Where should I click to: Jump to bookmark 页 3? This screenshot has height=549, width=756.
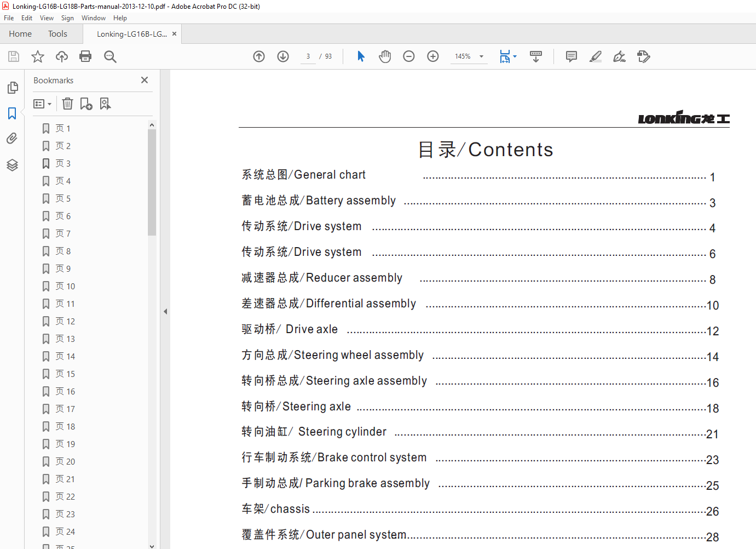(63, 163)
